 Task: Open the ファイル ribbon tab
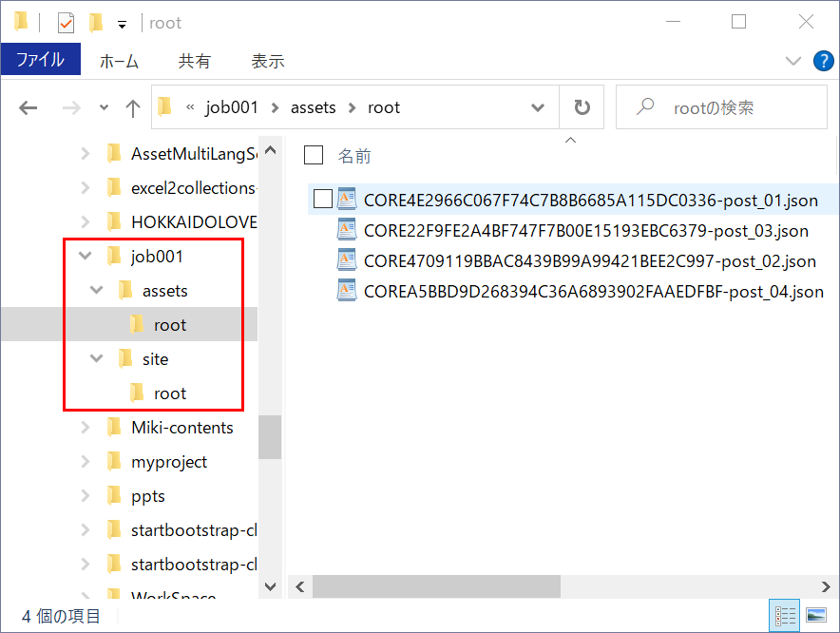pos(41,60)
